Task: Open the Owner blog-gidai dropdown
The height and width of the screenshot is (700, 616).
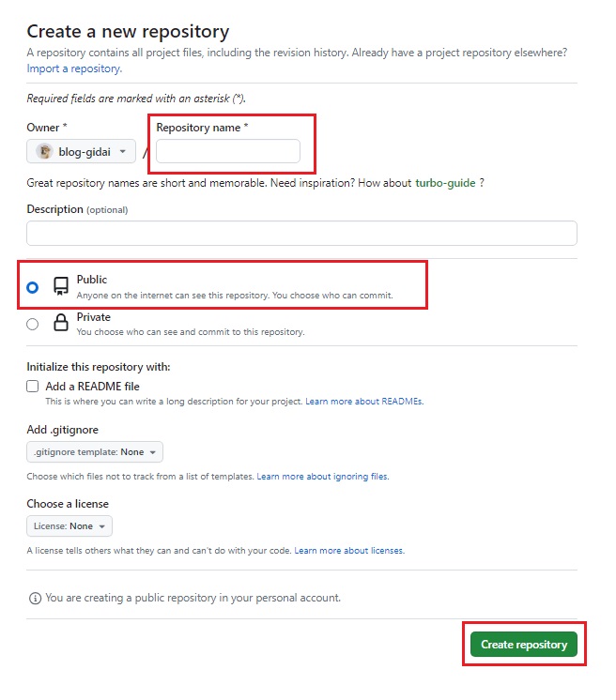Action: [82, 151]
